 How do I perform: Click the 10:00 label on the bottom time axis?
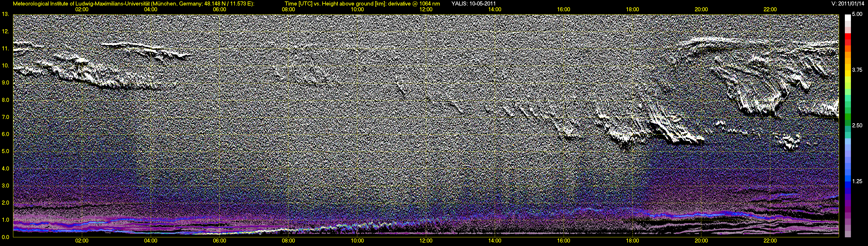[x=357, y=241]
